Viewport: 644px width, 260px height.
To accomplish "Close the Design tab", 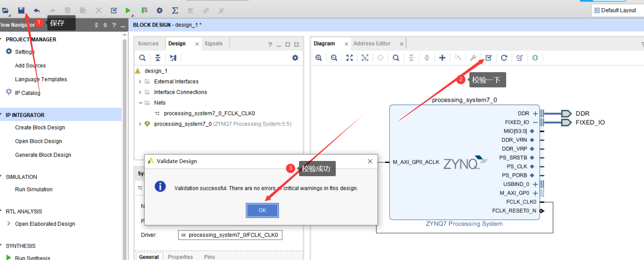I will pyautogui.click(x=197, y=44).
